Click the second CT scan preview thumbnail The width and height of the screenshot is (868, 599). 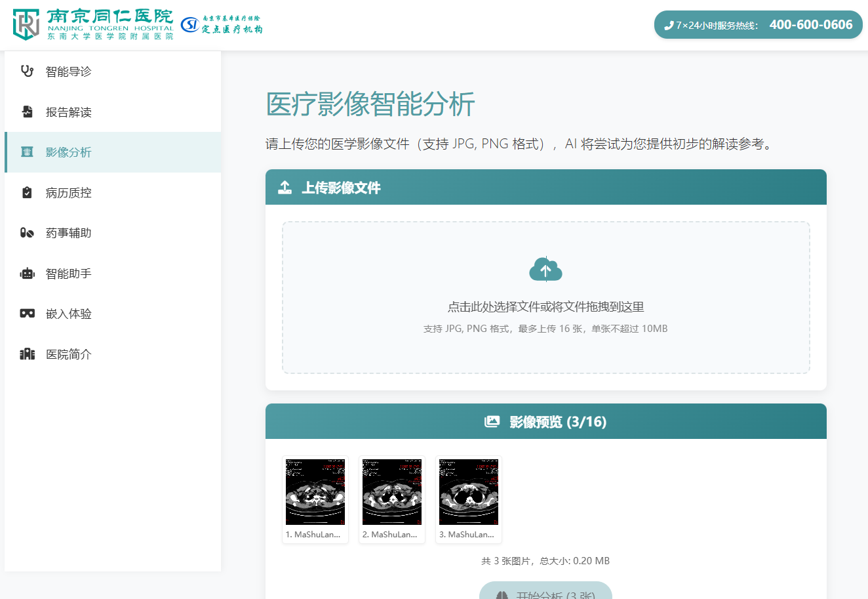click(x=391, y=491)
